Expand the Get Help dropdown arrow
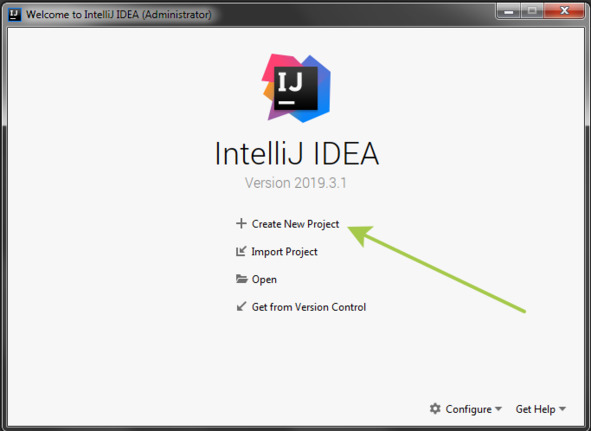Image resolution: width=591 pixels, height=431 pixels. pos(562,409)
